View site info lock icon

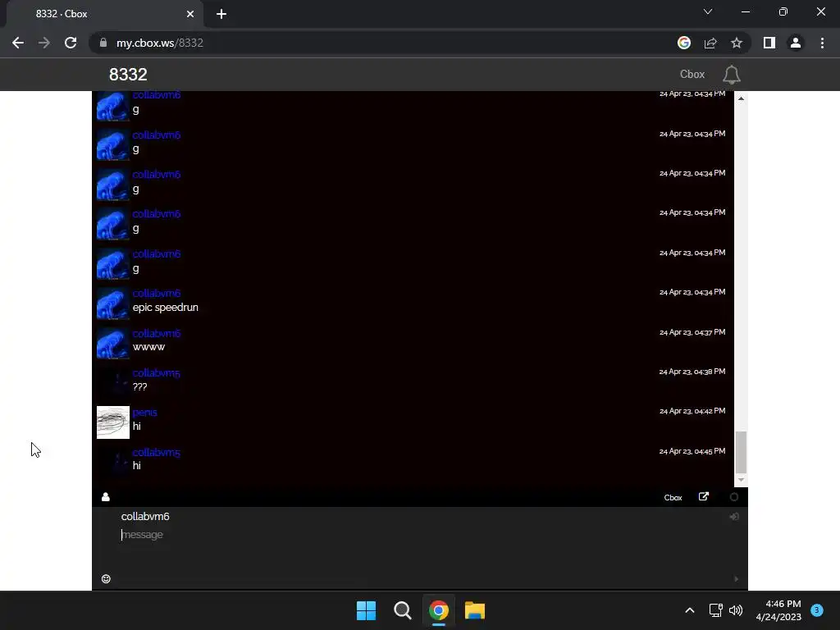pos(103,43)
